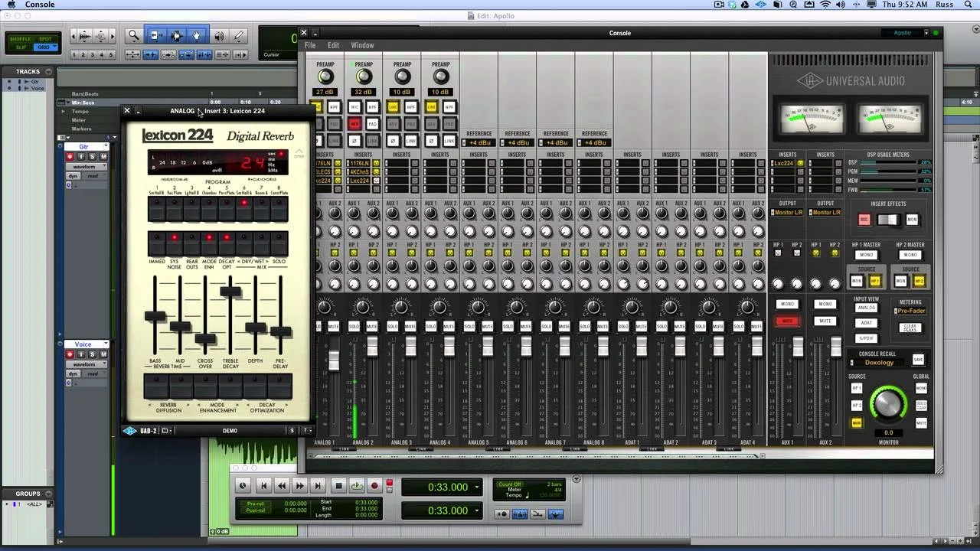Select the Pencil tool in the edit toolbar
The image size is (980, 551).
(239, 36)
